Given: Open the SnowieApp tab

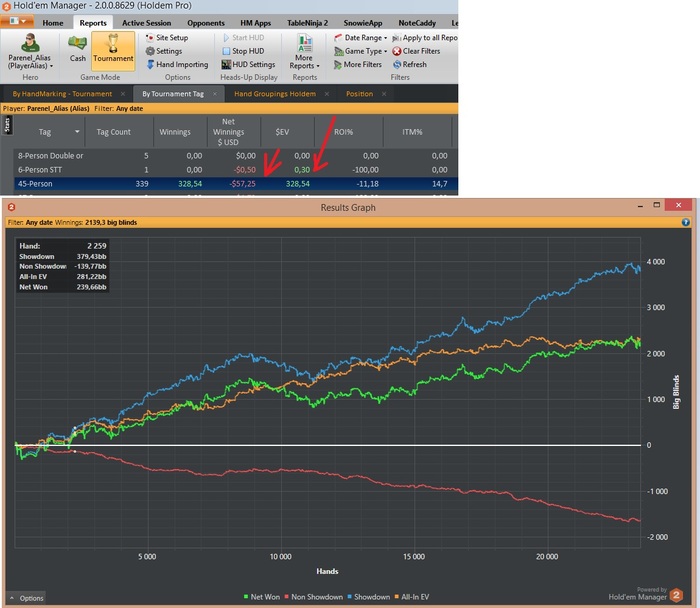Looking at the screenshot, I should pyautogui.click(x=362, y=23).
